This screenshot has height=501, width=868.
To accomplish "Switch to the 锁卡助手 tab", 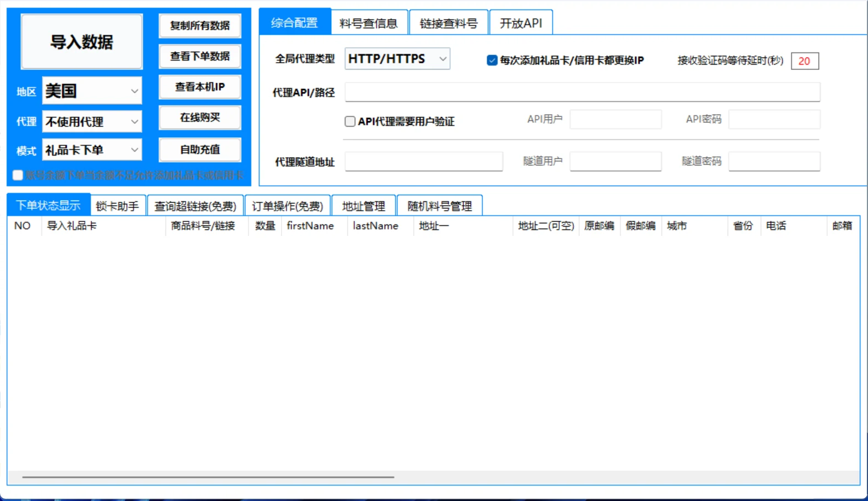I will [x=117, y=206].
